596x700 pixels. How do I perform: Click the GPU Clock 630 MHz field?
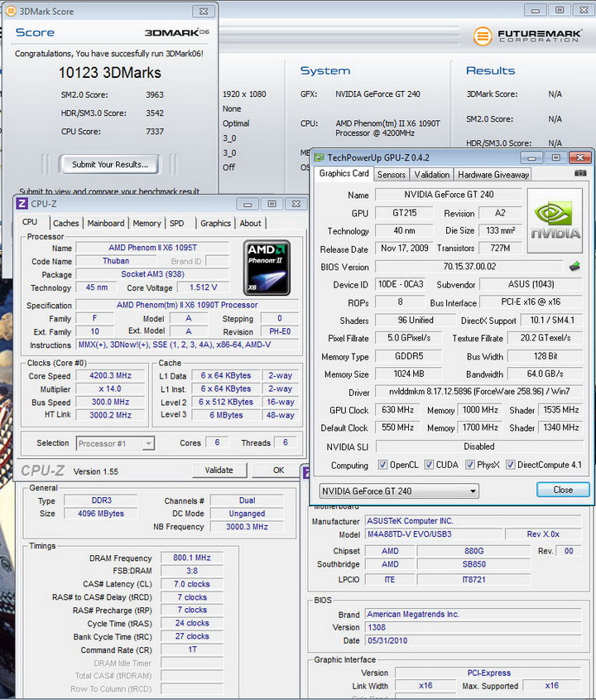397,410
